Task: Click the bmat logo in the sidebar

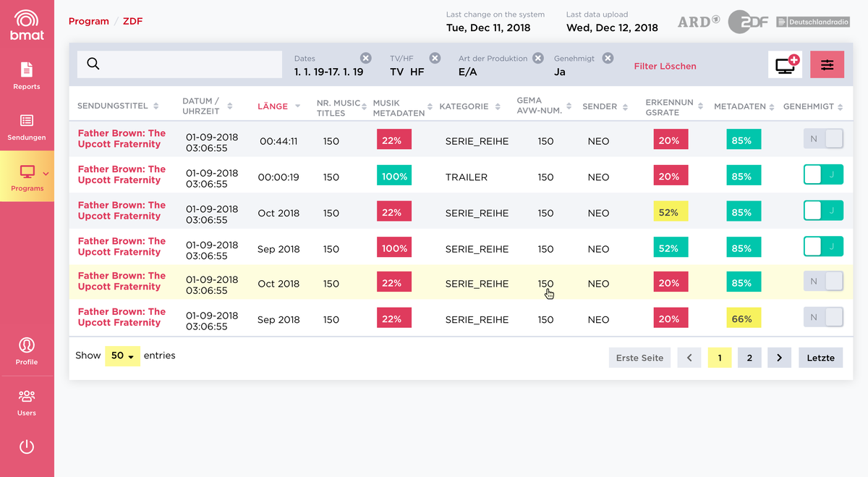Action: point(27,24)
